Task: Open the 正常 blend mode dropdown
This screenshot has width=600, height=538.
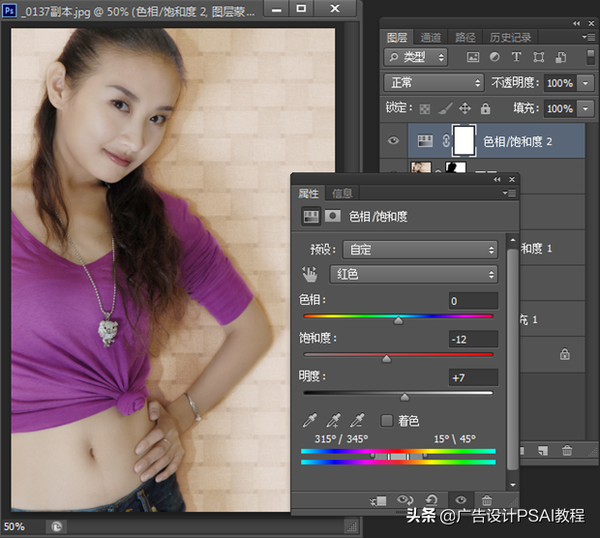Action: (x=434, y=83)
